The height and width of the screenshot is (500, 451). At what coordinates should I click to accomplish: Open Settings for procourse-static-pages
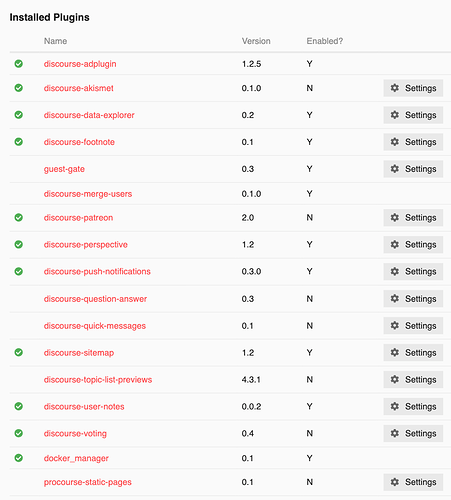point(413,482)
